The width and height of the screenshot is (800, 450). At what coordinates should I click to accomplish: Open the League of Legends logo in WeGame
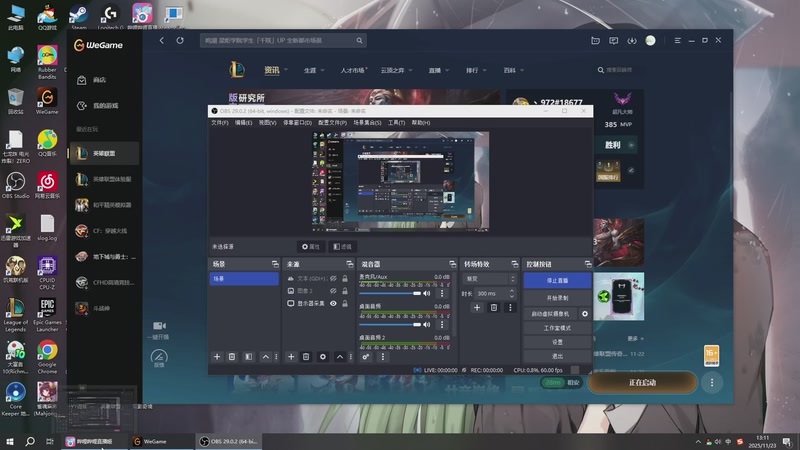coord(237,70)
